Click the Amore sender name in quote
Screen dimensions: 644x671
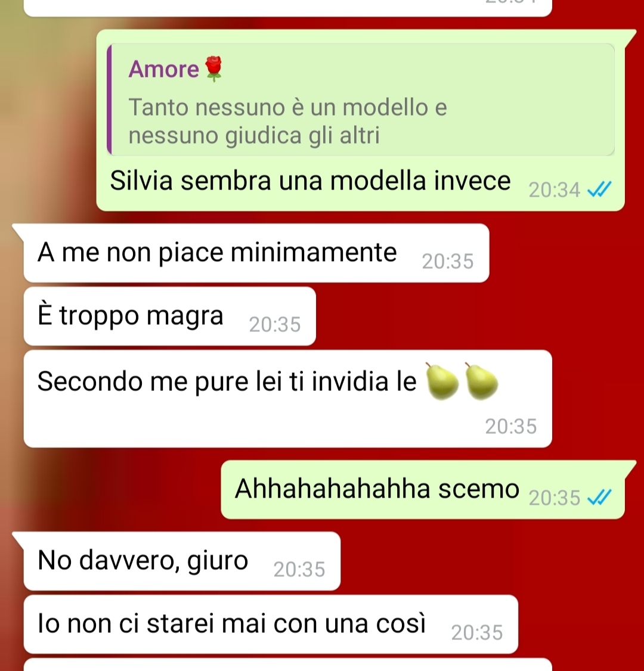click(x=163, y=69)
